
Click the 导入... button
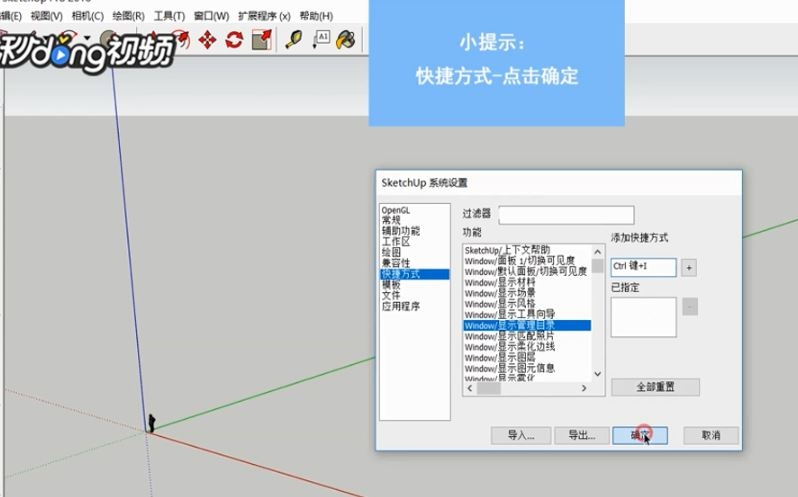[x=521, y=435]
